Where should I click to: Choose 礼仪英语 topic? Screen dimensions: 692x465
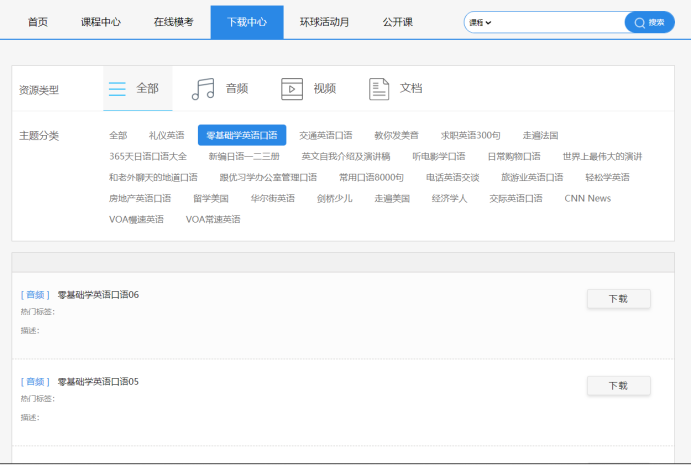coord(166,135)
